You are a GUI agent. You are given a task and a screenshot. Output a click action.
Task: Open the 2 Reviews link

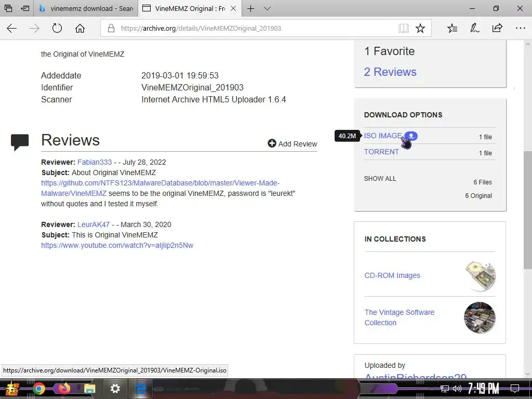[x=390, y=72]
